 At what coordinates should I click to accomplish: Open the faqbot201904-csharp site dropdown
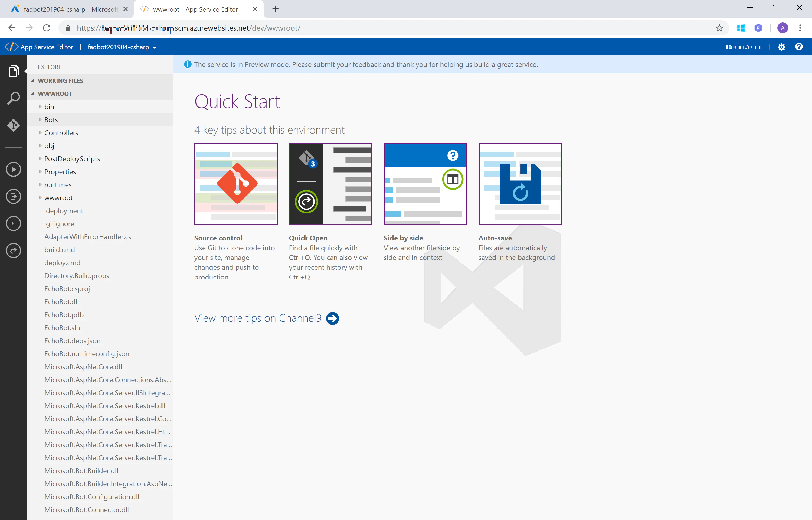pos(122,47)
